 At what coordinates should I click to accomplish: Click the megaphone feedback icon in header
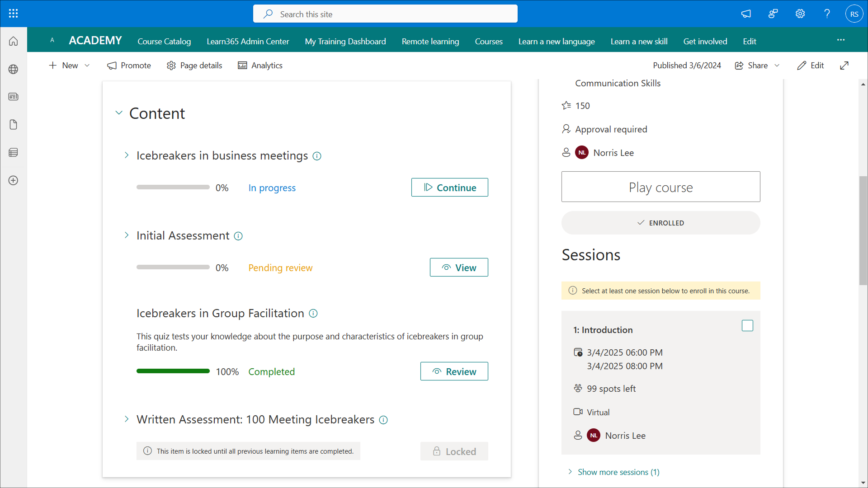click(x=746, y=14)
